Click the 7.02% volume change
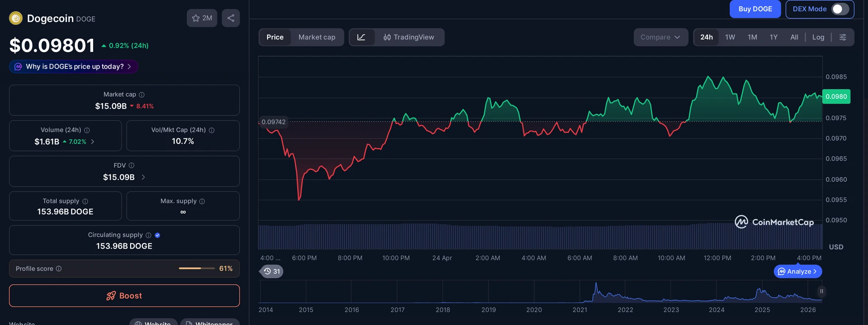The width and height of the screenshot is (868, 325). pyautogui.click(x=75, y=141)
